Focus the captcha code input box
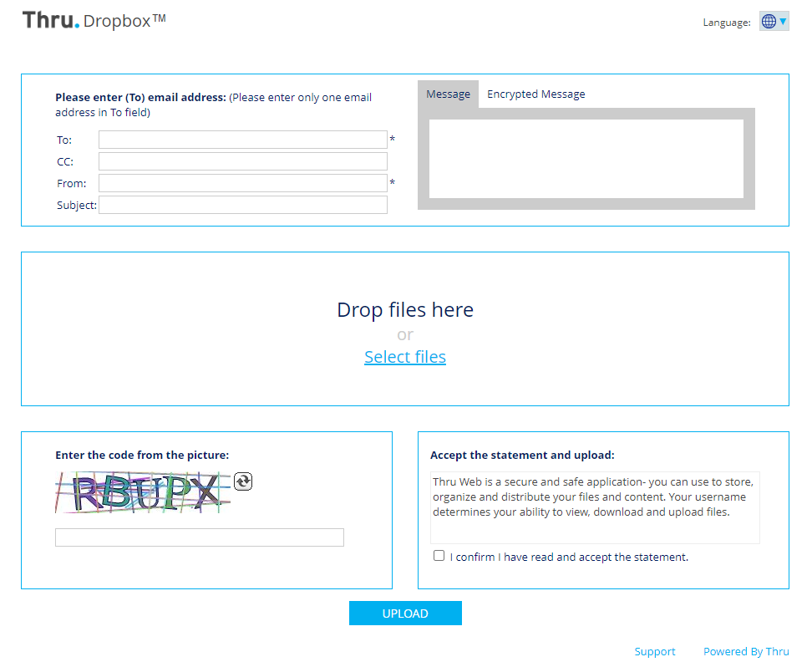 199,537
